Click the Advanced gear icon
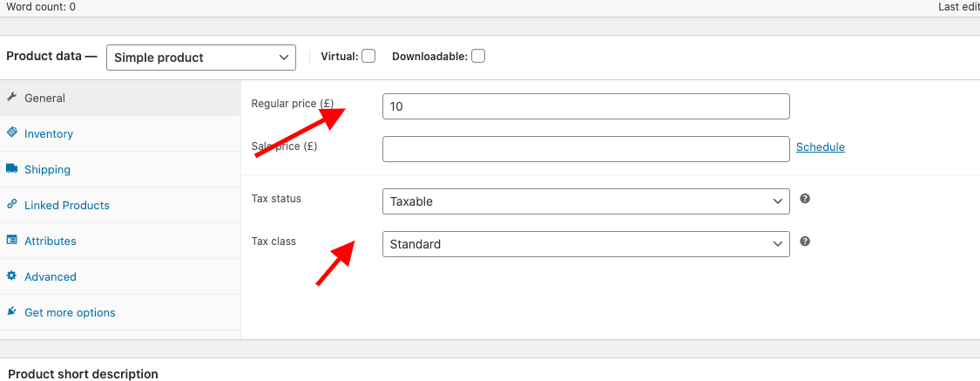 pyautogui.click(x=11, y=276)
